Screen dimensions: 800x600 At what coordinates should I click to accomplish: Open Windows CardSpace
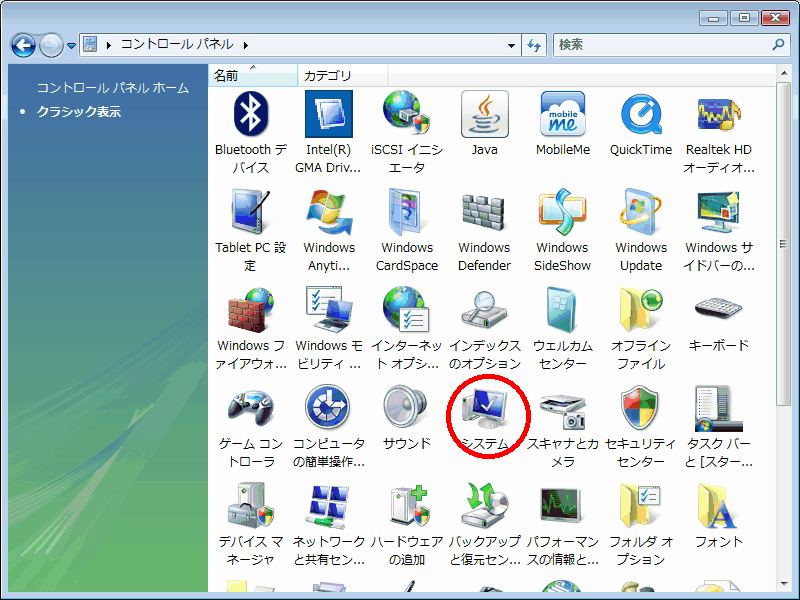coord(407,231)
